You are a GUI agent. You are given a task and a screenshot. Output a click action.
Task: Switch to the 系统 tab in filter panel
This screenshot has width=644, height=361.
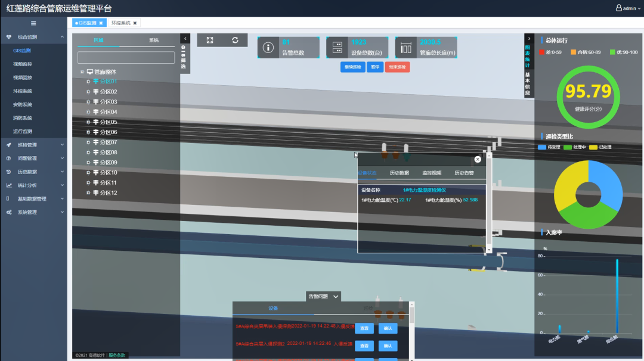pos(153,40)
